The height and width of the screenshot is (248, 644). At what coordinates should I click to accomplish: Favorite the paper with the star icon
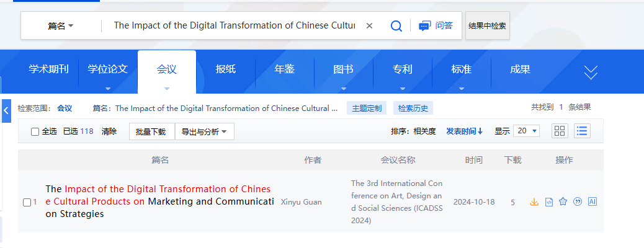click(x=563, y=202)
